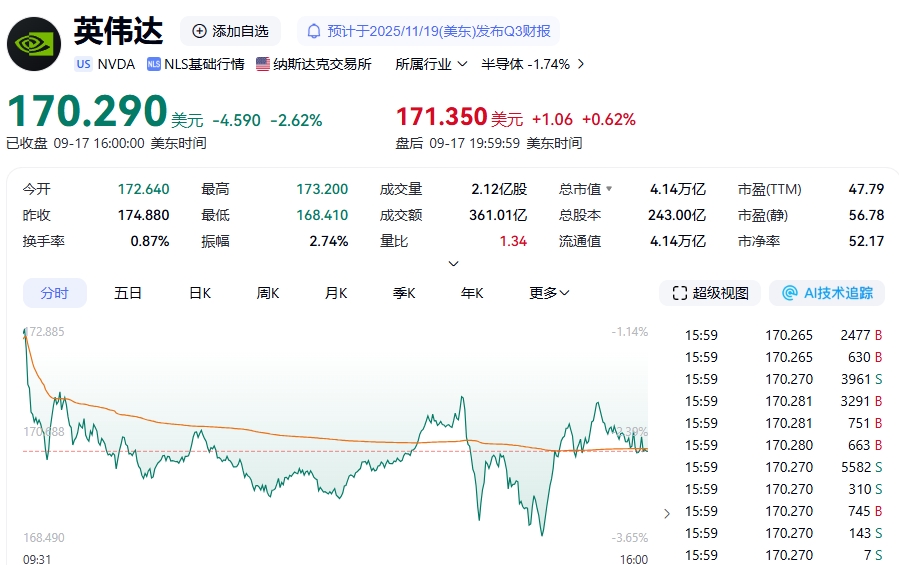899x565 pixels.
Task: Click the US market badge beside NVDA
Action: (84, 64)
